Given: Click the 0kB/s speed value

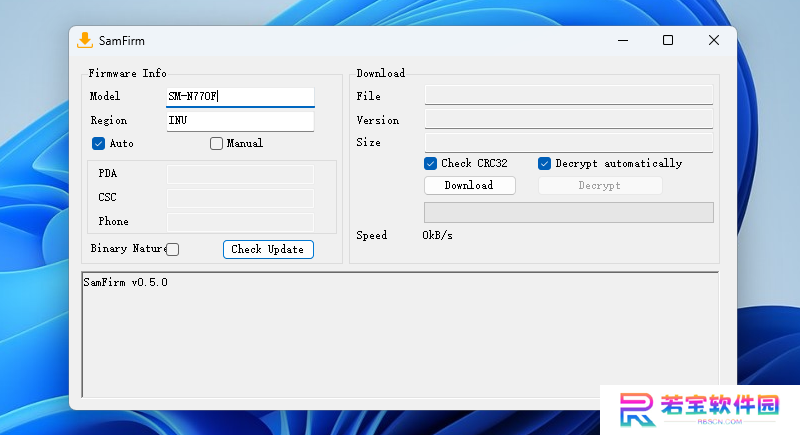Looking at the screenshot, I should click(x=437, y=236).
